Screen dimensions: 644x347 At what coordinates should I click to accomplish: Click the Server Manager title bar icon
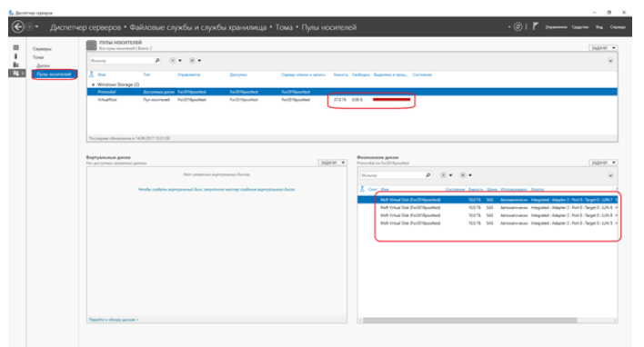(x=11, y=13)
